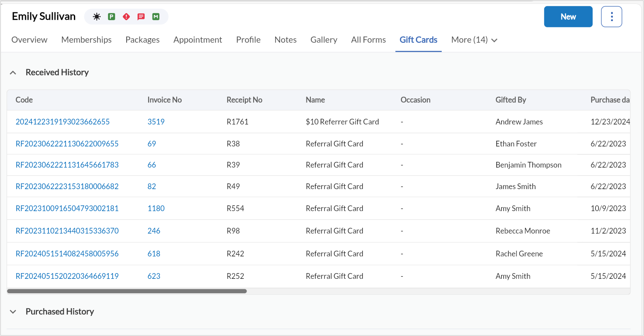Open the three-dot options menu button
The height and width of the screenshot is (336, 644).
pos(611,17)
